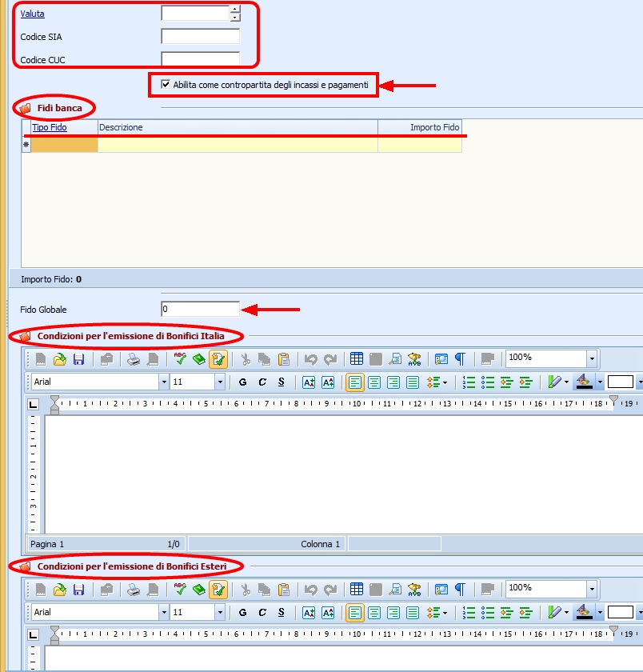The height and width of the screenshot is (672, 643).
Task: Click the Descrizione column header
Action: click(x=237, y=127)
